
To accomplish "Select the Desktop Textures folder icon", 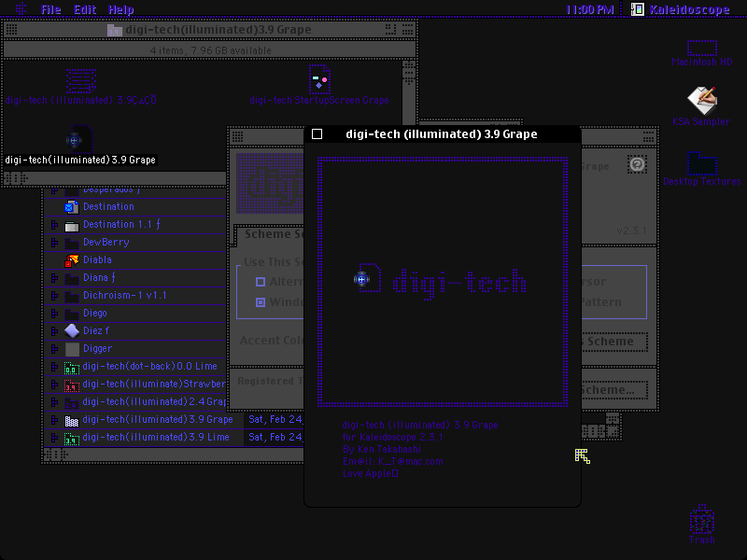I will point(702,162).
